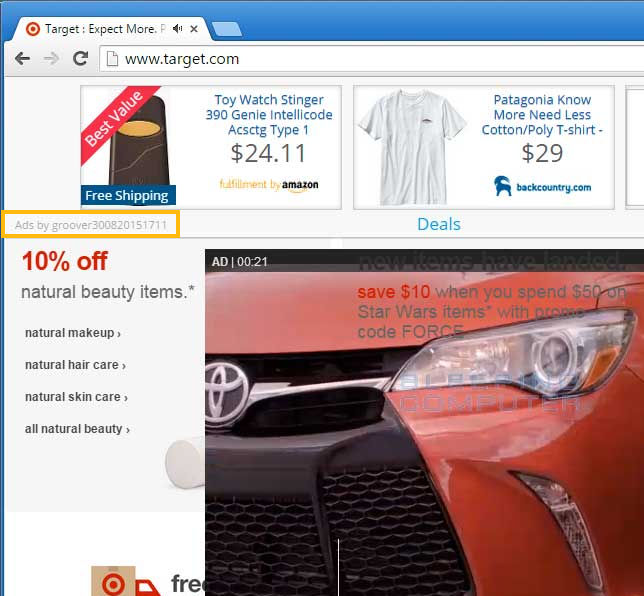Click the Best Value ribbon

[115, 119]
